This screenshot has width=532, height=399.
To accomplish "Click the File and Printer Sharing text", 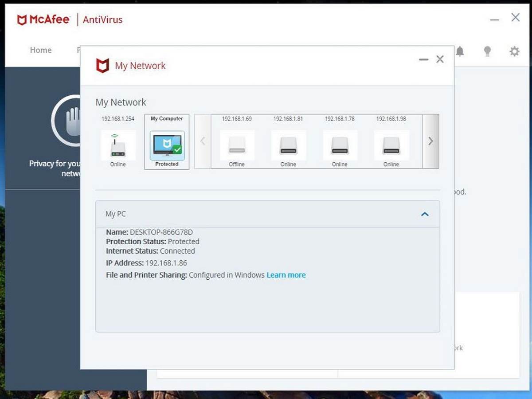I will click(146, 275).
